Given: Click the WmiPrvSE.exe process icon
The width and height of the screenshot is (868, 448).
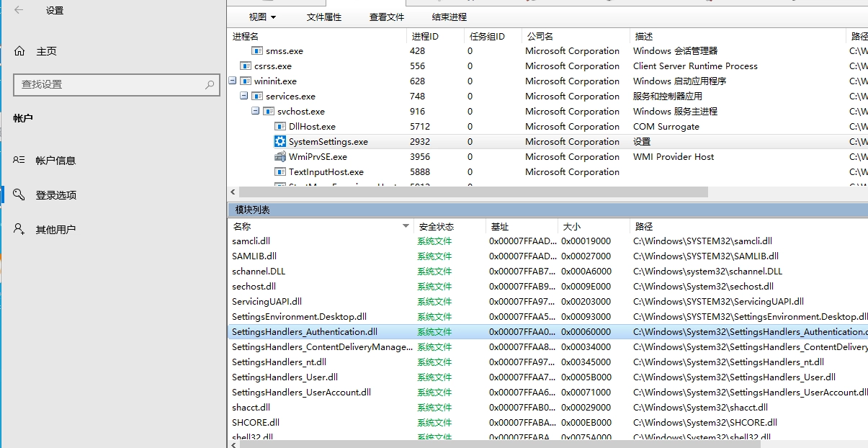Looking at the screenshot, I should 280,157.
